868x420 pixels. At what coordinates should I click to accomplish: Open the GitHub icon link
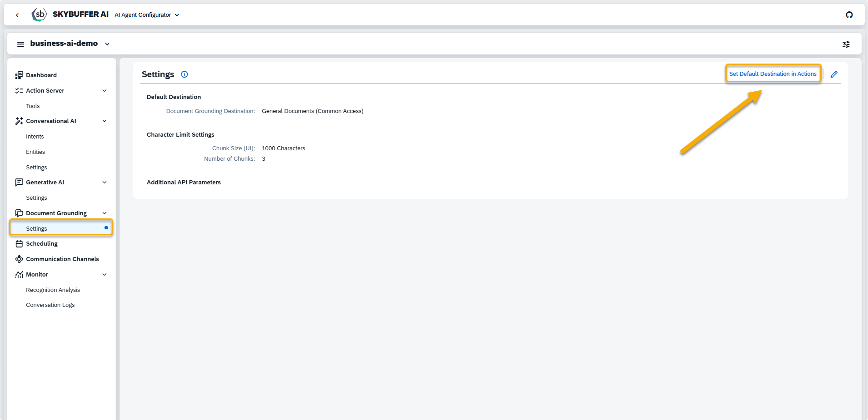tap(849, 15)
